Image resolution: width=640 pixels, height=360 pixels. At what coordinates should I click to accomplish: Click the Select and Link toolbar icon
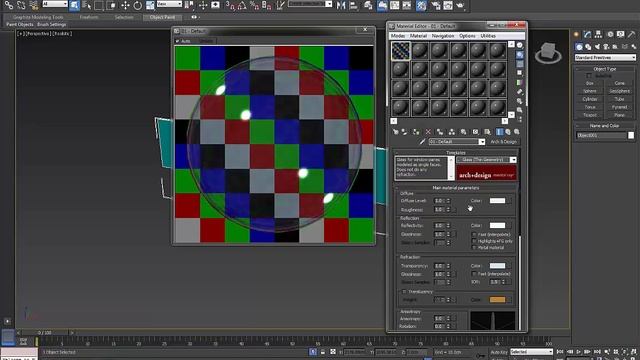tap(9, 5)
